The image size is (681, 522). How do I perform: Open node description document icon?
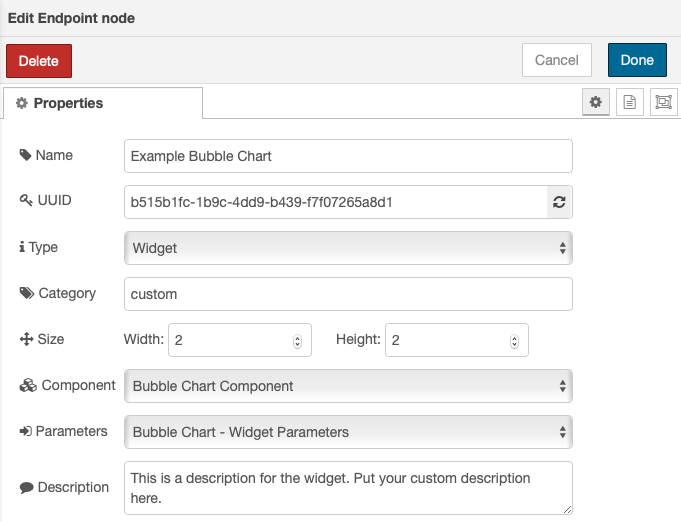pos(629,102)
